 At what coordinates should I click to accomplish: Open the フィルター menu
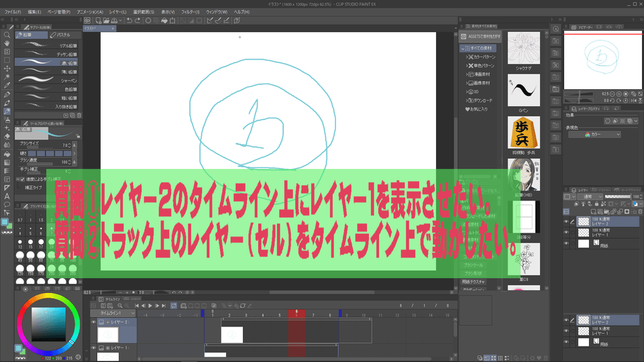[x=190, y=12]
